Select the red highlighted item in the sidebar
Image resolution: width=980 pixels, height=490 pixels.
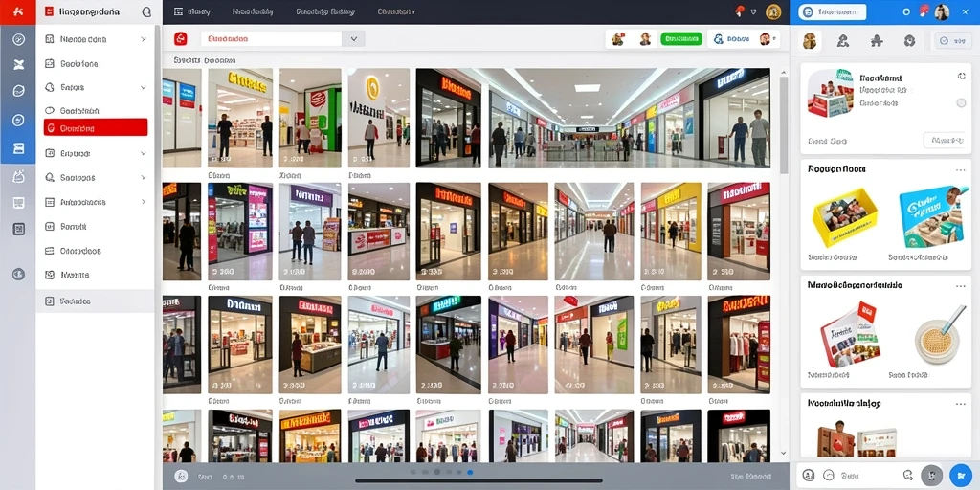click(x=96, y=127)
